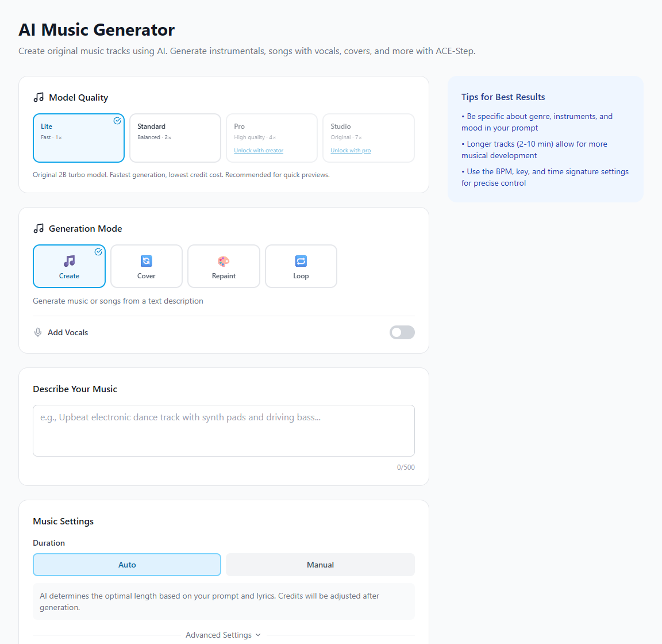The image size is (662, 644).
Task: Click the 'Music Settings' heading
Action: (x=63, y=522)
